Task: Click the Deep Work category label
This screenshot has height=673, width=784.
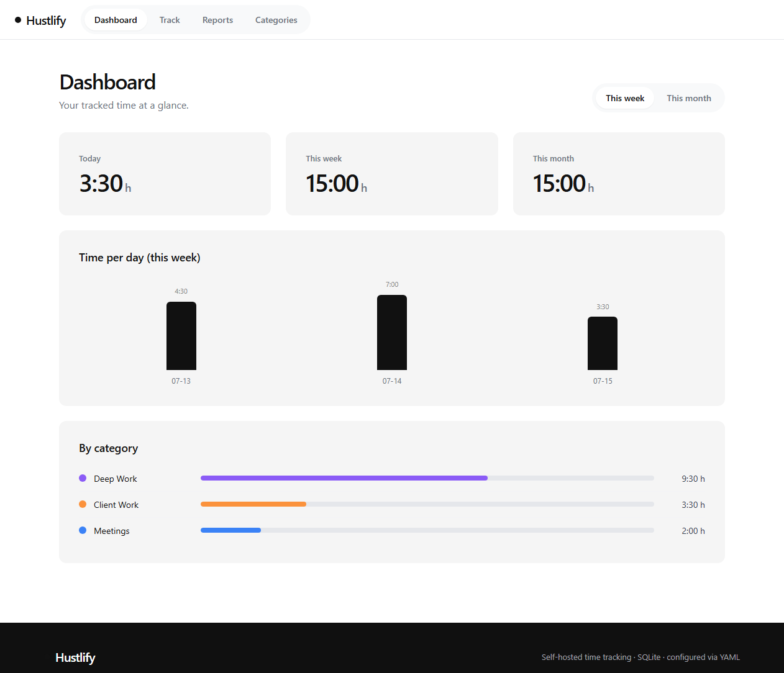Action: tap(116, 479)
